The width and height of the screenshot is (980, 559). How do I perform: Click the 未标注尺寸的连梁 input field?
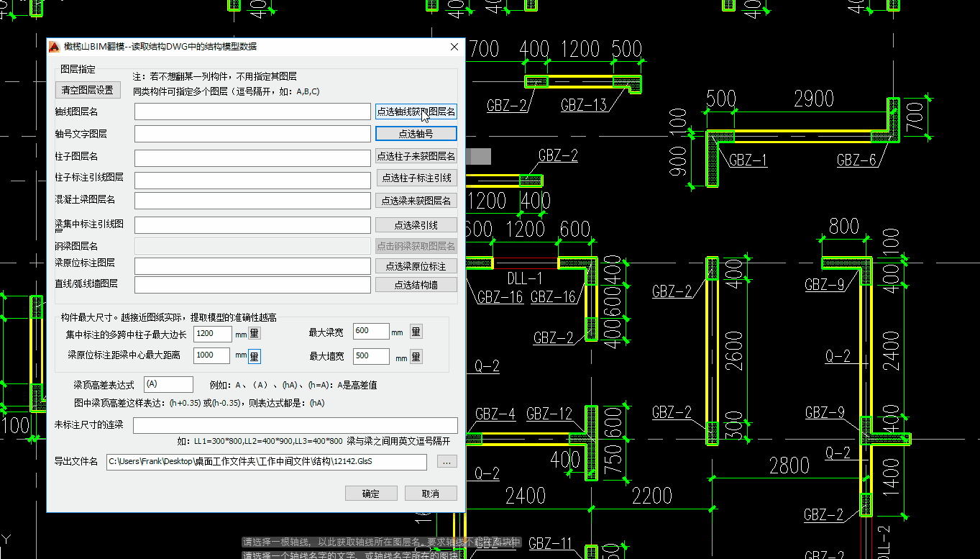(295, 425)
